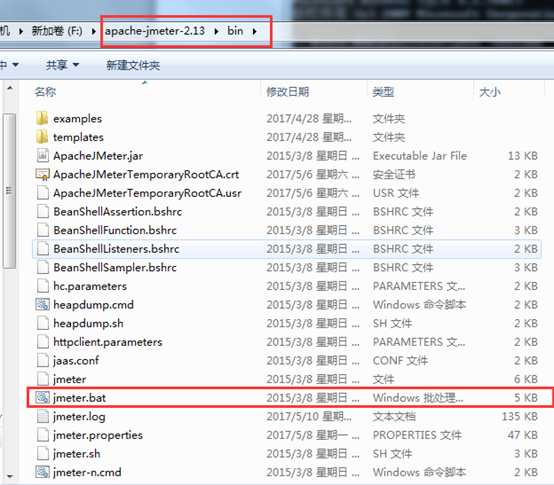Sort by the 名称 column header
This screenshot has width=554, height=485.
[45, 92]
